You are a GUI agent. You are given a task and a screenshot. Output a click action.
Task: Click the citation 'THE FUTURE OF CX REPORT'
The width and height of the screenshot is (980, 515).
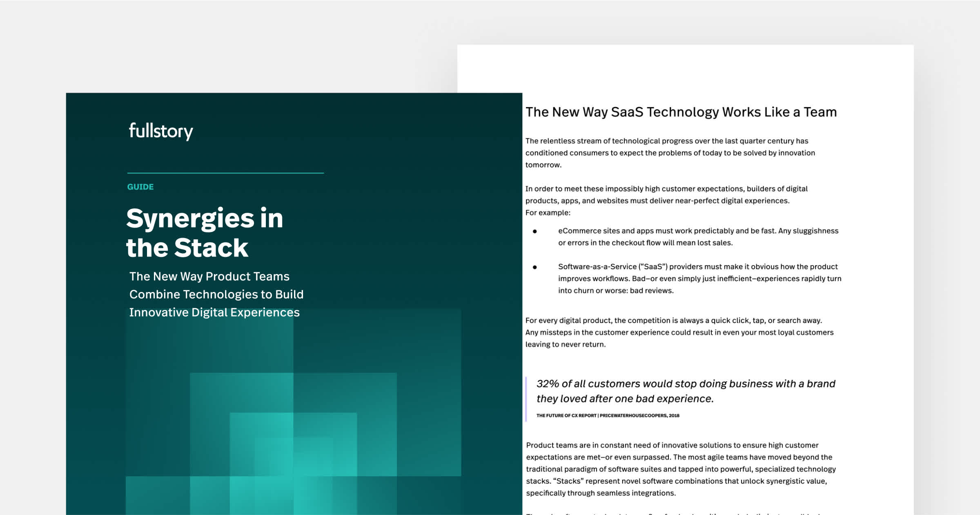tap(608, 415)
